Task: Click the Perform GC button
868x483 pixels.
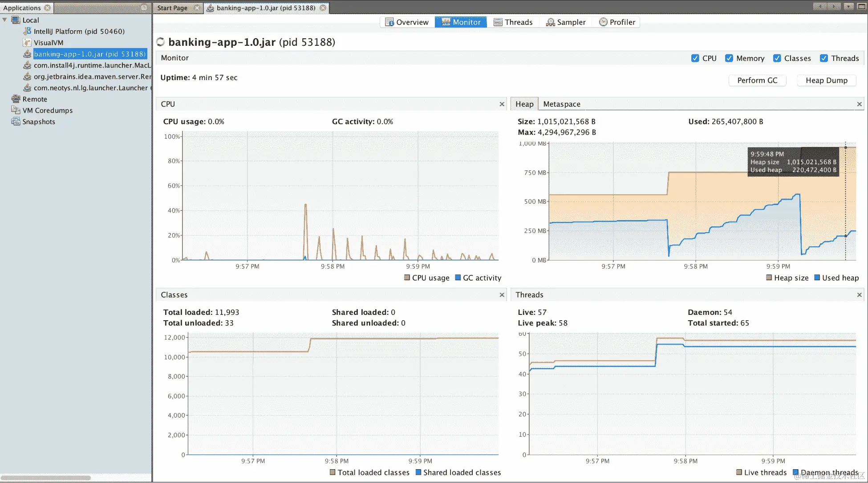Action: (757, 80)
